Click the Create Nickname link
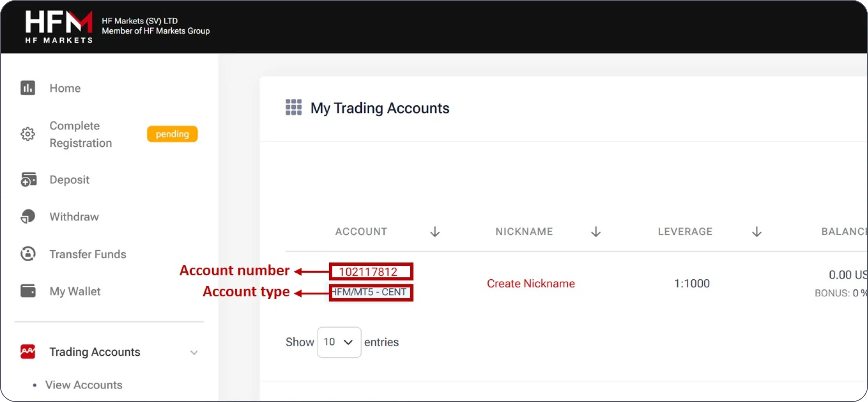Viewport: 868px width, 402px height. coord(530,283)
